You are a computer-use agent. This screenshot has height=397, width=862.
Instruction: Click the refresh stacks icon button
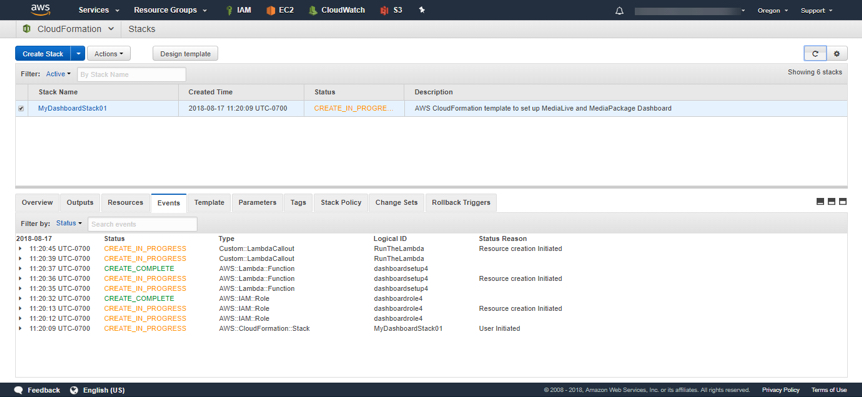click(815, 54)
